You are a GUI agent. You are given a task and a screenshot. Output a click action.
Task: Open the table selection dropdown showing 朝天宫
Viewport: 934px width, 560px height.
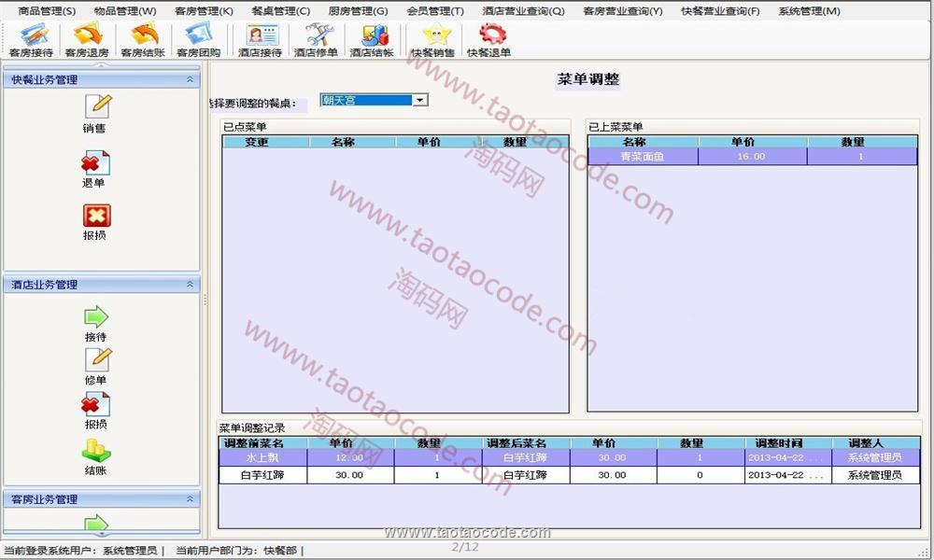pos(419,100)
